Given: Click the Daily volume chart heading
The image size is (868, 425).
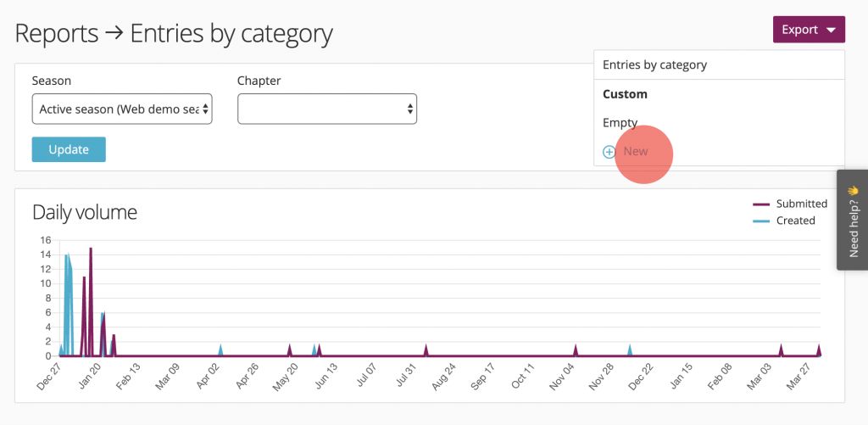Looking at the screenshot, I should tap(85, 212).
